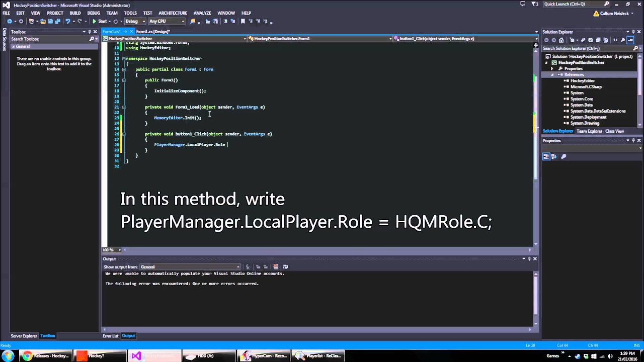Open the DEBUG menu
Screen dimensions: 644x362
tap(94, 13)
